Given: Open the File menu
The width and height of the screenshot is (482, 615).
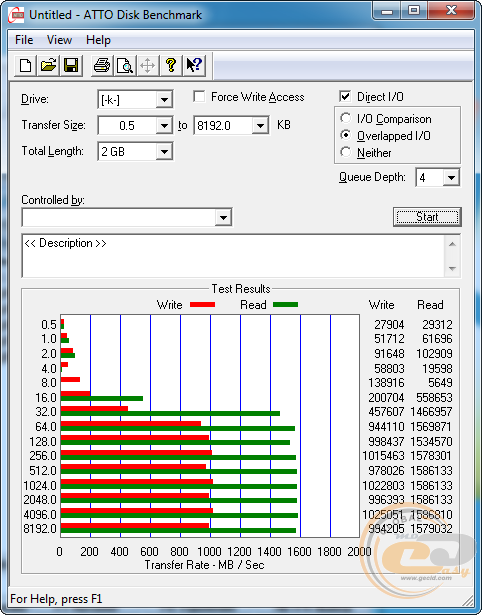Looking at the screenshot, I should tap(24, 40).
